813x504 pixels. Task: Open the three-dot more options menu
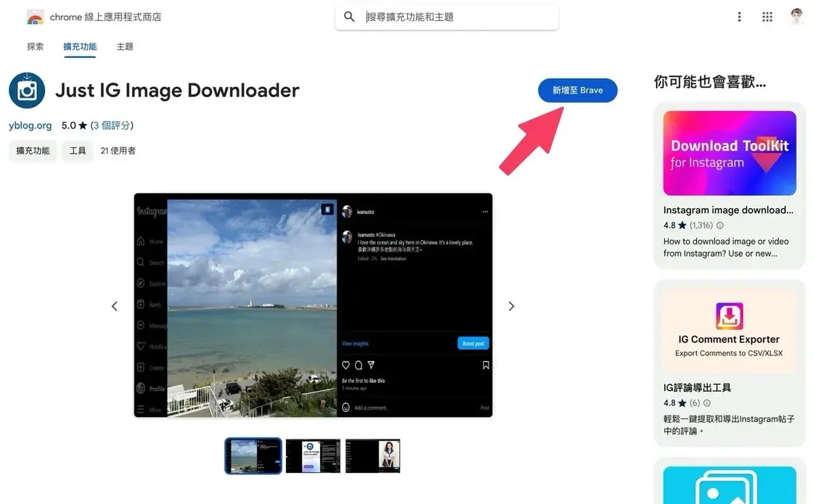pyautogui.click(x=740, y=17)
